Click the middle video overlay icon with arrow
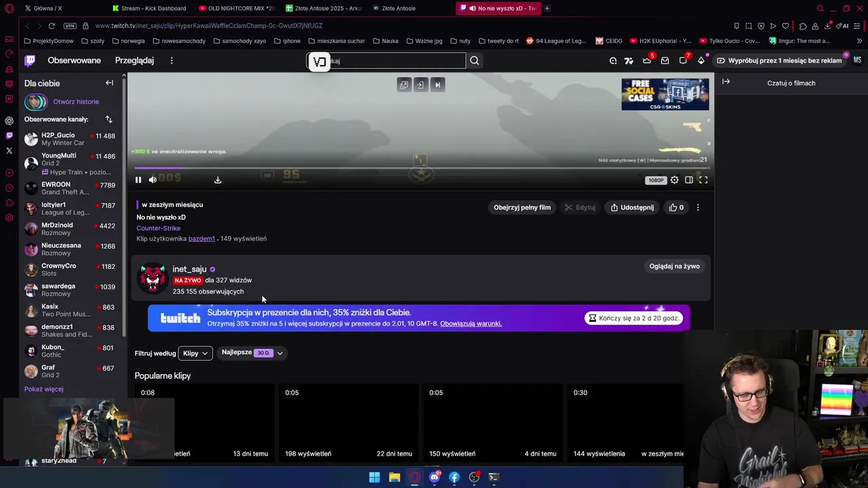This screenshot has width=868, height=488. (x=420, y=85)
